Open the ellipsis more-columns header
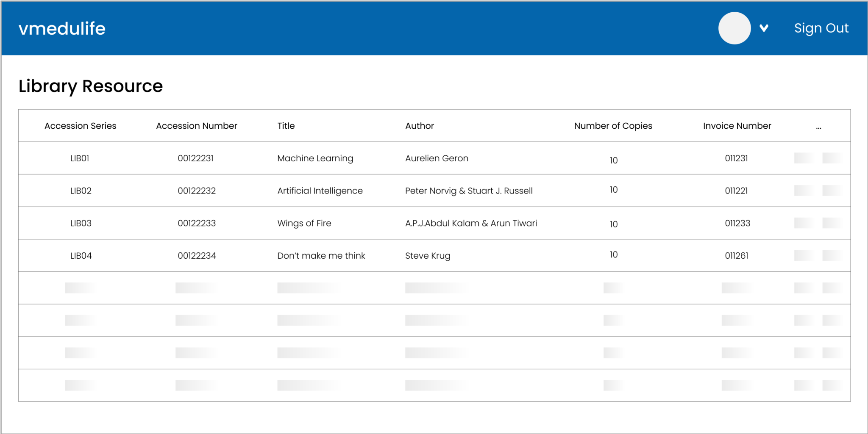This screenshot has height=434, width=868. coord(819,127)
